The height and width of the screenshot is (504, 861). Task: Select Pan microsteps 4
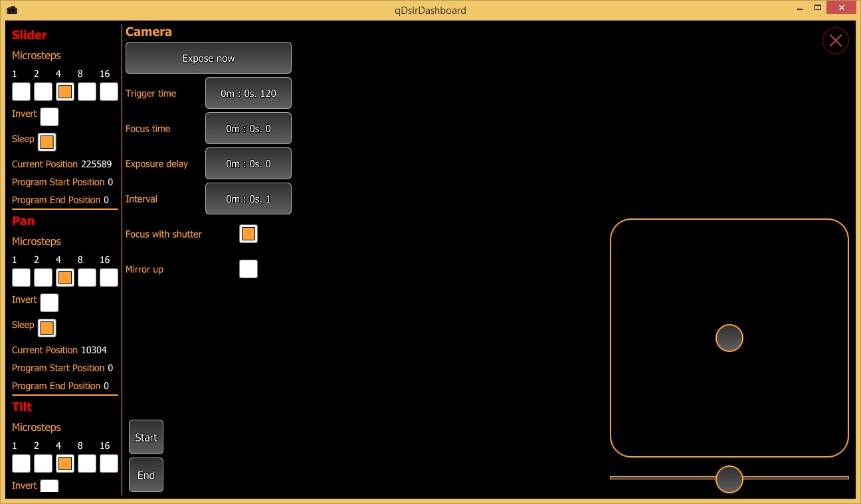coord(65,278)
